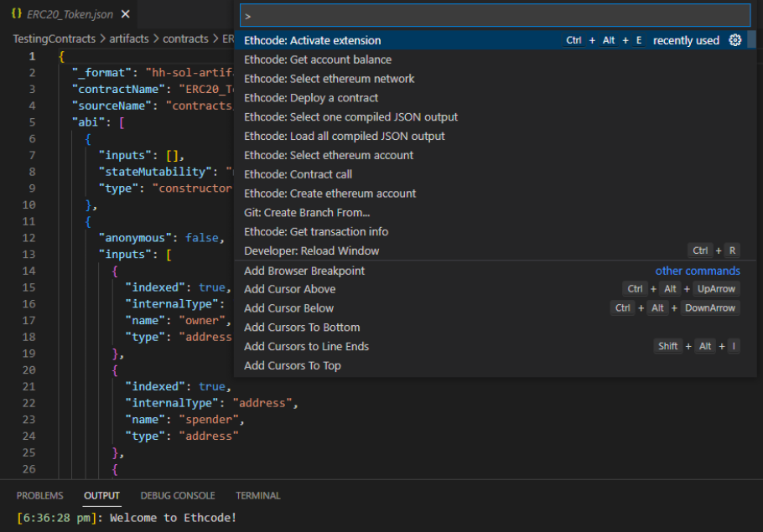Image resolution: width=763 pixels, height=532 pixels.
Task: Close the ERC20_Token.json editor tab
Action: pos(126,15)
